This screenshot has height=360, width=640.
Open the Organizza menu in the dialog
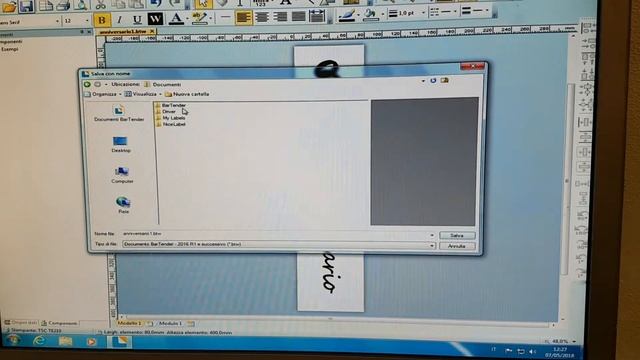click(x=104, y=94)
